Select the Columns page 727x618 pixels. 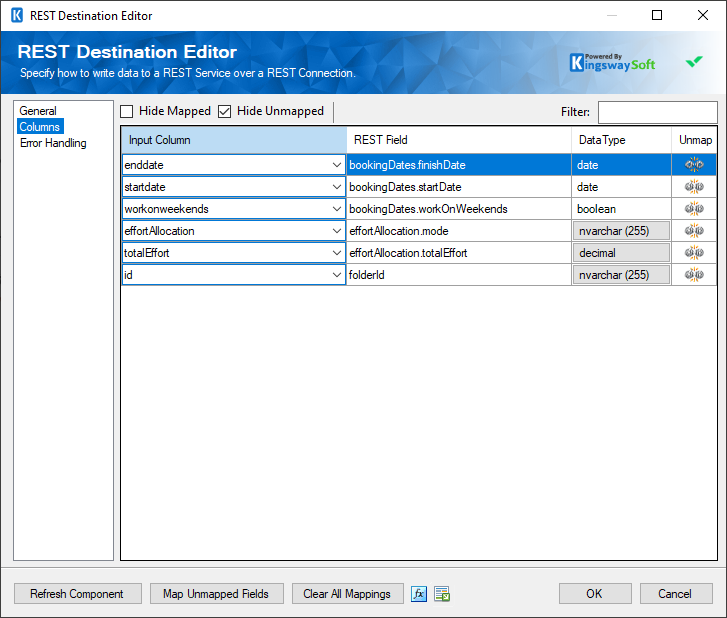coord(40,127)
